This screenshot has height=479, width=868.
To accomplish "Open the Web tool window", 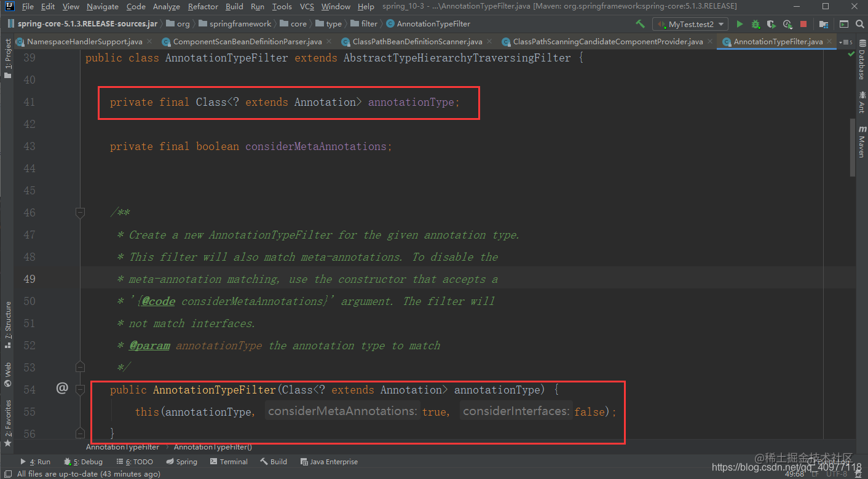I will 7,374.
